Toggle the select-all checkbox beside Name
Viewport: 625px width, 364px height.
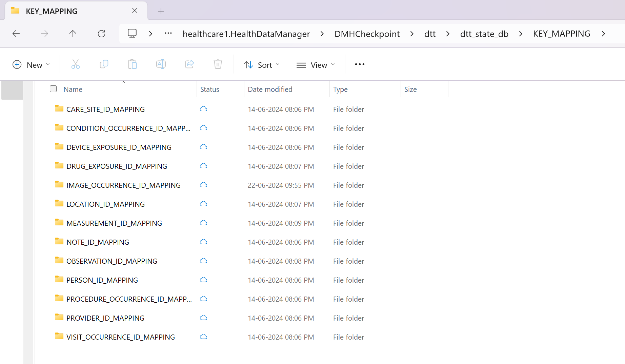point(53,89)
